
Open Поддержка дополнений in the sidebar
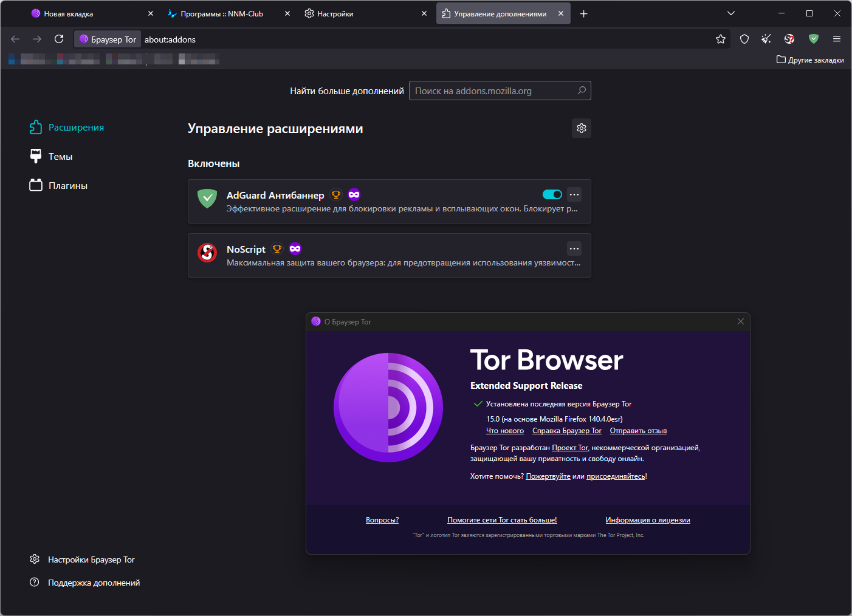pyautogui.click(x=85, y=583)
